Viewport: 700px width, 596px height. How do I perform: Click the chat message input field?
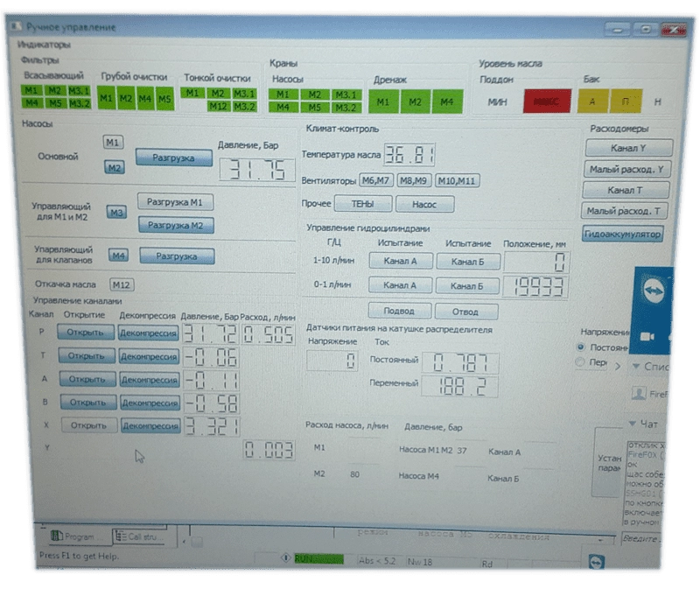coord(643,537)
